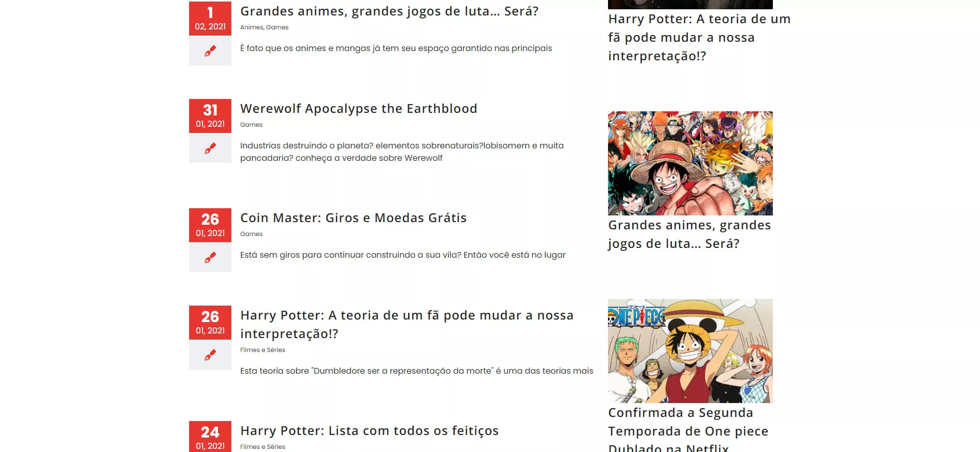Viewport: 980px width, 452px height.
Task: Click the pen icon under the 02, 2021 date
Action: click(x=210, y=51)
